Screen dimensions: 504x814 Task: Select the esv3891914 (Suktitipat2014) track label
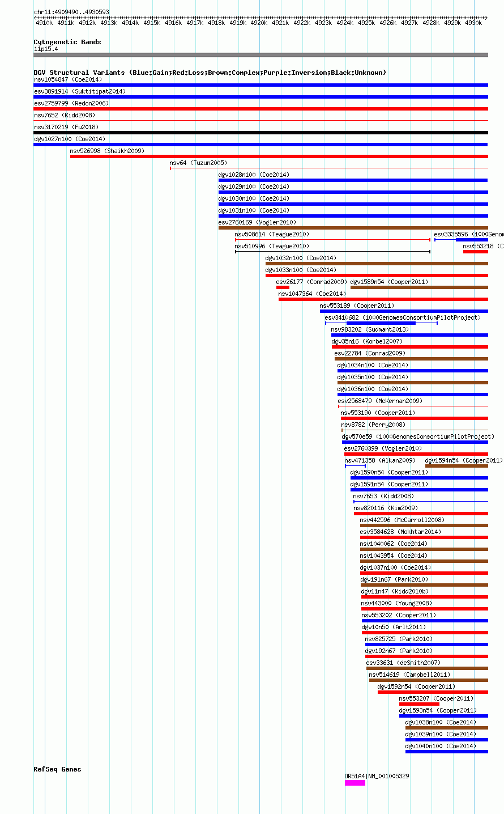coord(80,91)
